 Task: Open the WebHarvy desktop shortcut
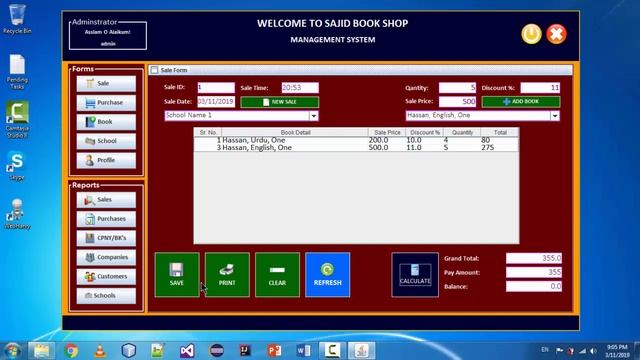[17, 214]
